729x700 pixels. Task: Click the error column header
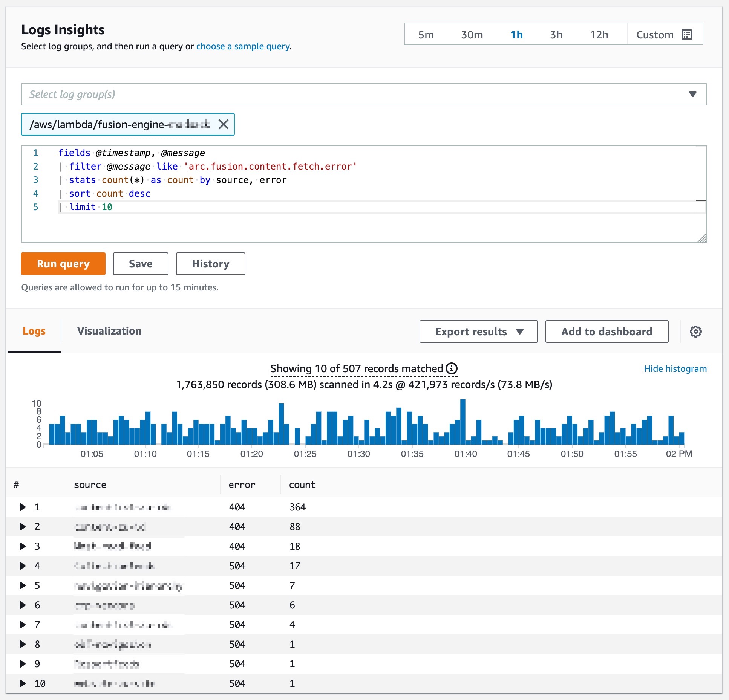point(242,485)
